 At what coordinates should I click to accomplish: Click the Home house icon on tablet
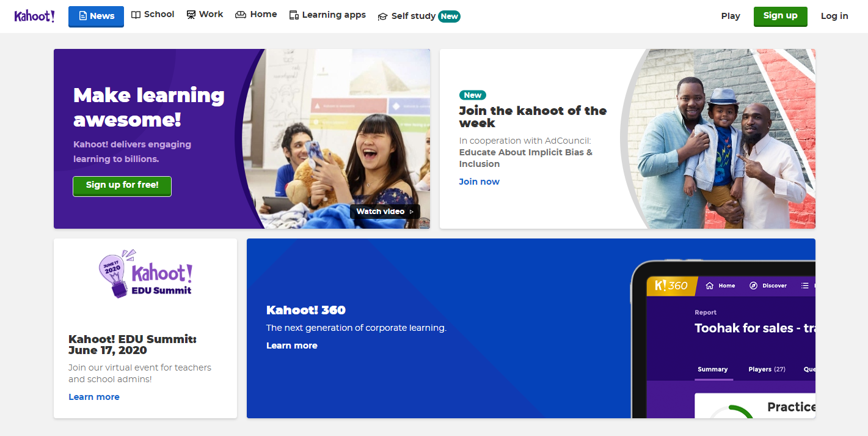click(710, 286)
